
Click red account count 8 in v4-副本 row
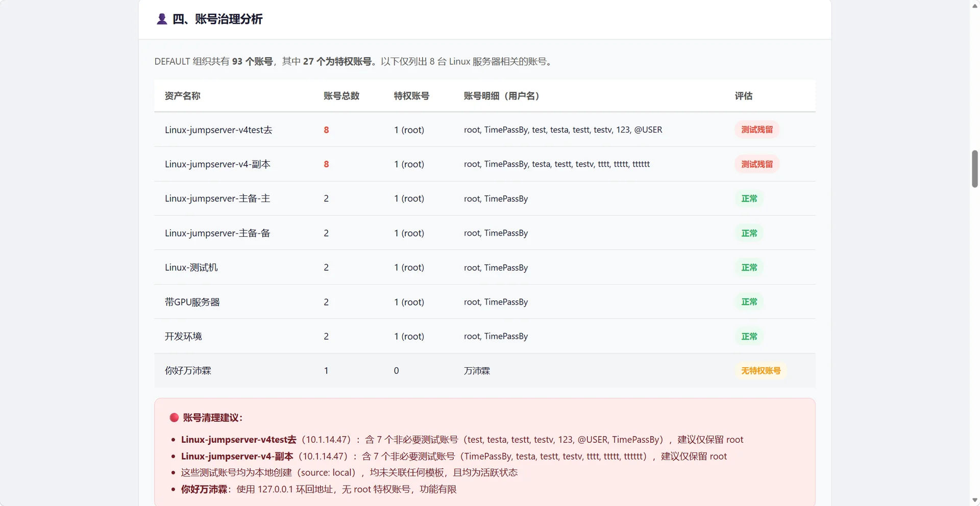click(326, 164)
